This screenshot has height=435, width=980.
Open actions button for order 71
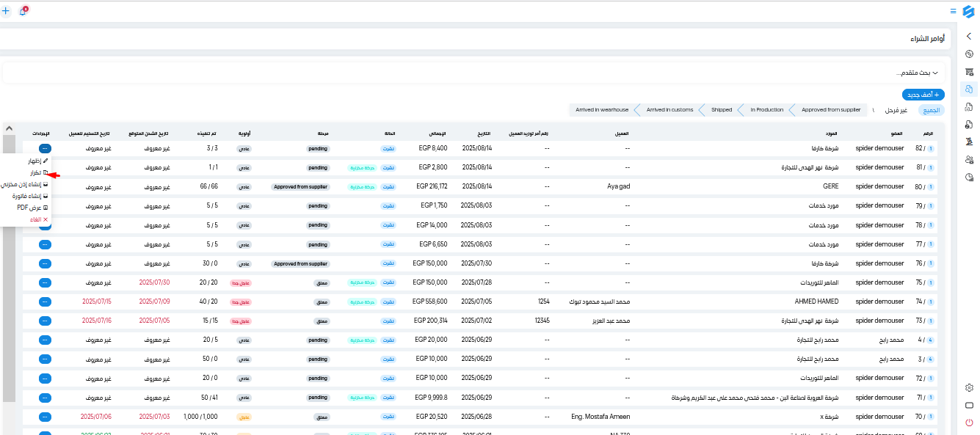(45, 397)
